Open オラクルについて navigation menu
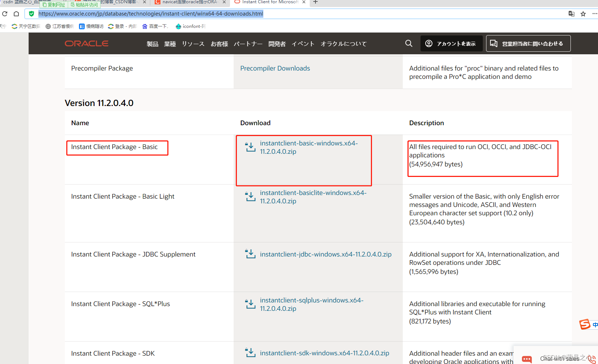This screenshot has height=364, width=598. [344, 44]
